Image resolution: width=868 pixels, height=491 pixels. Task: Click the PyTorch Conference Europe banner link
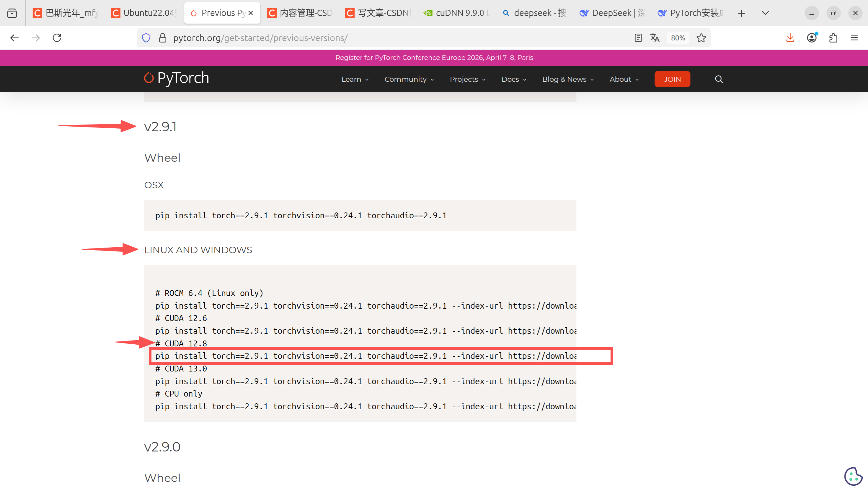[434, 58]
